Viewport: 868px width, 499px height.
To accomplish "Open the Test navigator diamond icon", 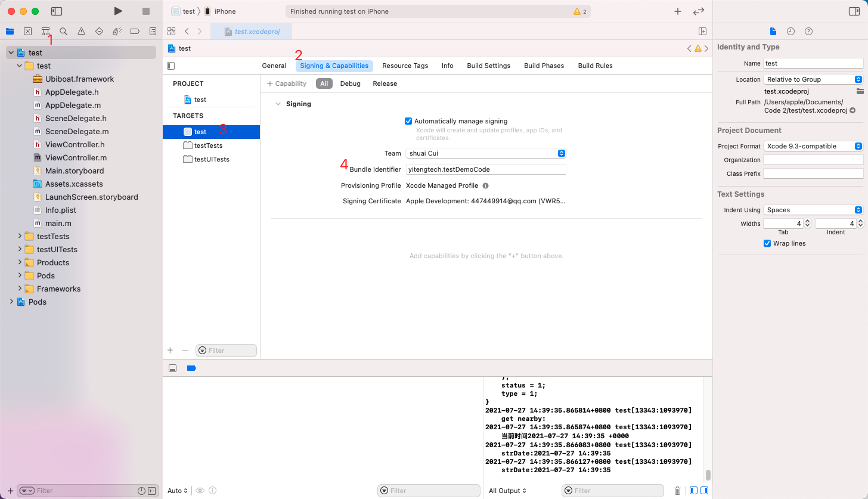I will point(99,32).
